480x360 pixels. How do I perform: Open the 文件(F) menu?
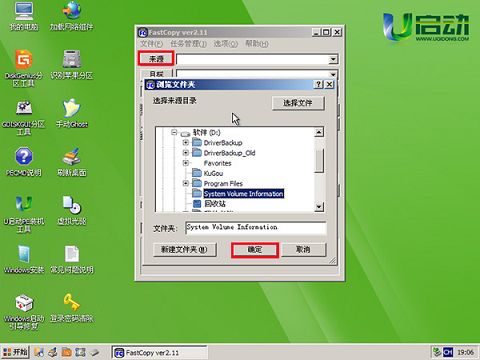[x=151, y=44]
